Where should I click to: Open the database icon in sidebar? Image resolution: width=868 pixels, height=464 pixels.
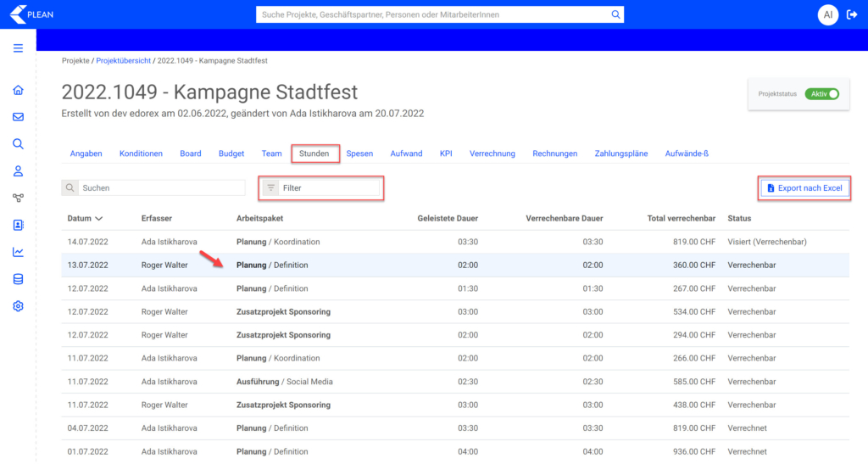18,279
